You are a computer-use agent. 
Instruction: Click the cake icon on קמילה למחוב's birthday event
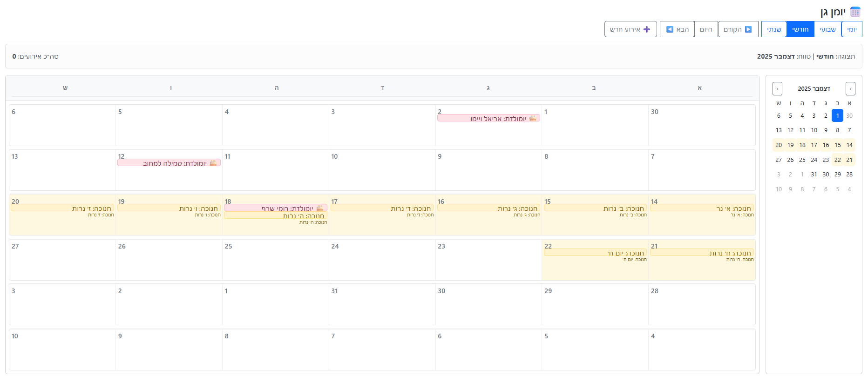(213, 163)
